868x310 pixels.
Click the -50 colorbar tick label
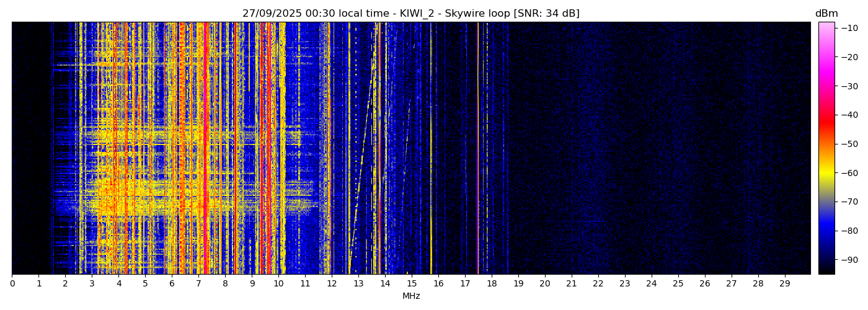click(x=849, y=144)
